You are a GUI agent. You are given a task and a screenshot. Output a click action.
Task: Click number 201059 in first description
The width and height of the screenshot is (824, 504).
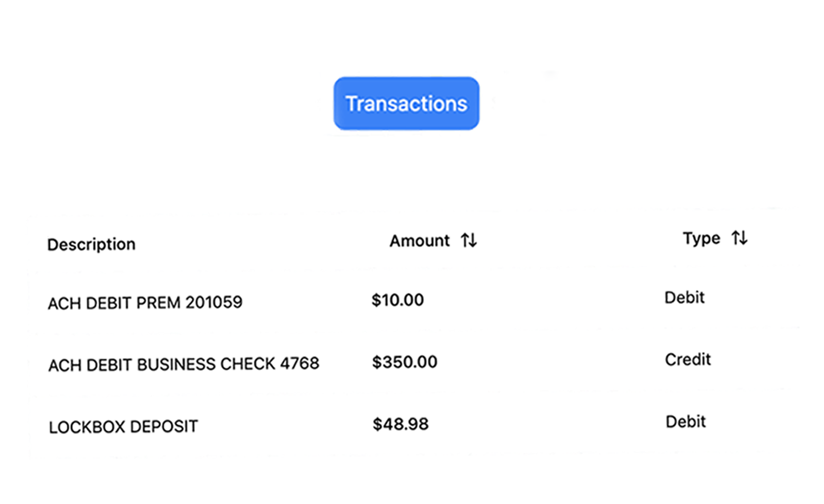214,302
